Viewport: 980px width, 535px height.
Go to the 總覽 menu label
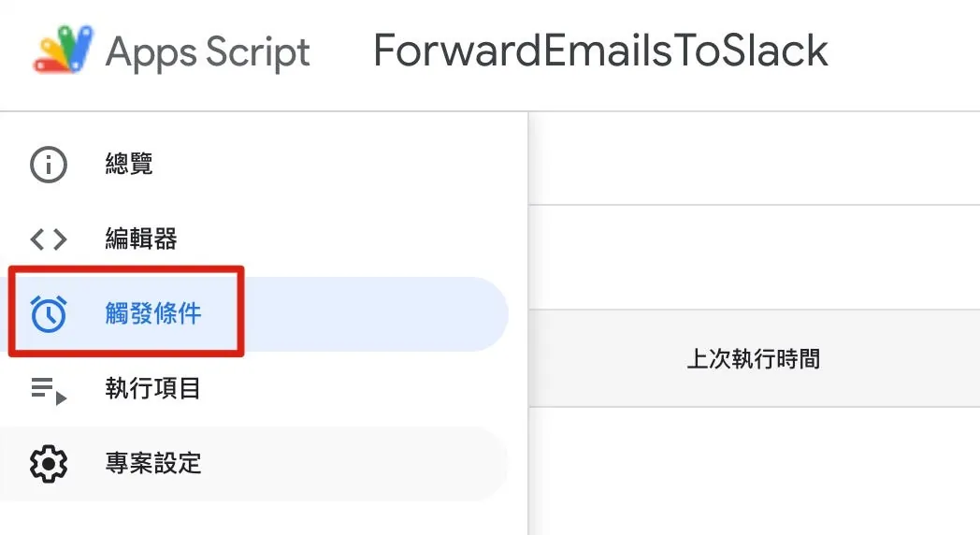[129, 164]
